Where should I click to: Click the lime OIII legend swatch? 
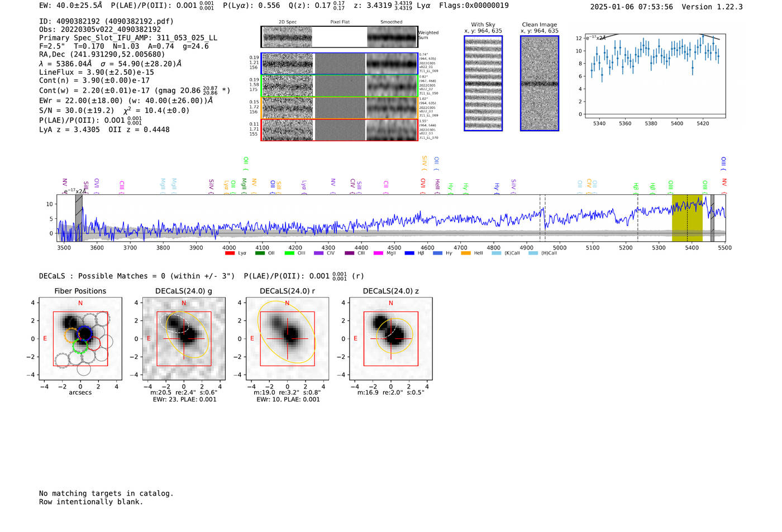[x=289, y=253]
